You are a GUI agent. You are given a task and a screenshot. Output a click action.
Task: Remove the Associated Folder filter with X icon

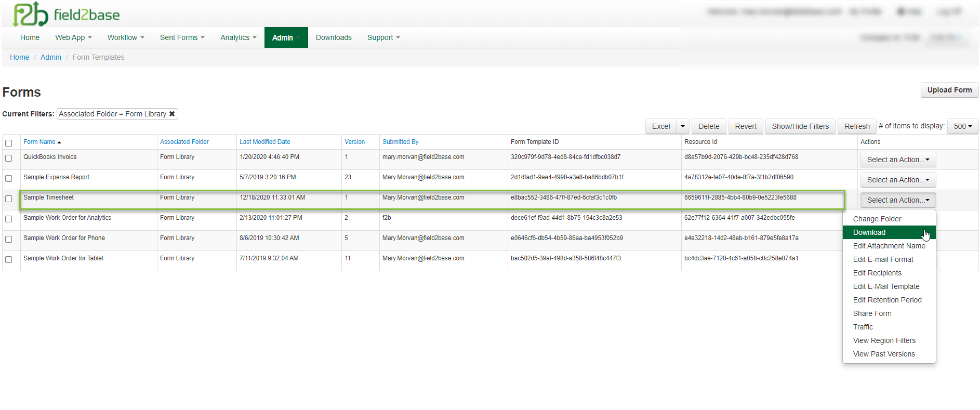tap(172, 114)
